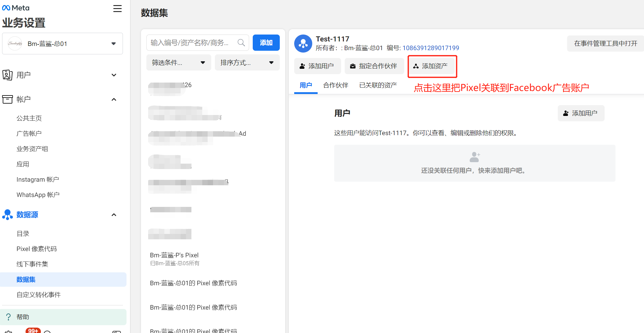Switch to the 已关联的资产 tab
644x333 pixels.
click(x=378, y=85)
